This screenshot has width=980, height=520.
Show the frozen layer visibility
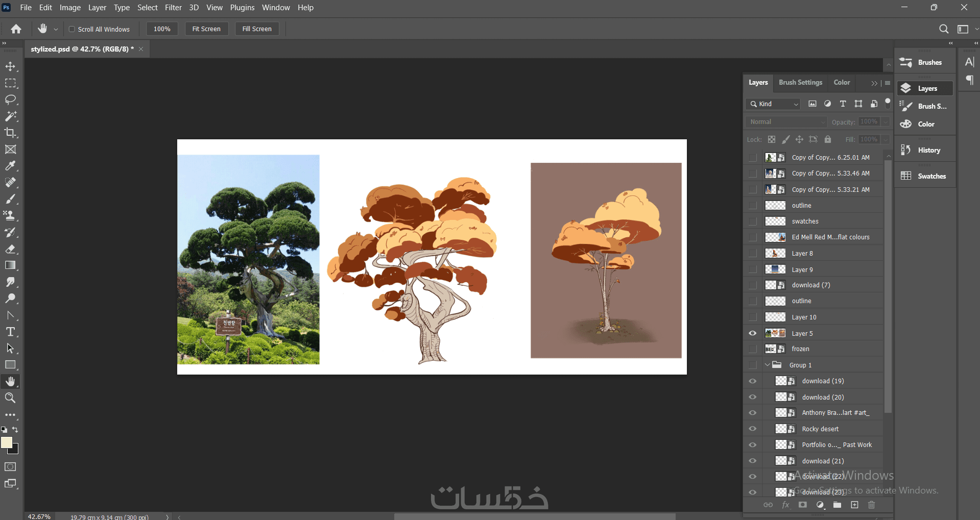point(753,349)
